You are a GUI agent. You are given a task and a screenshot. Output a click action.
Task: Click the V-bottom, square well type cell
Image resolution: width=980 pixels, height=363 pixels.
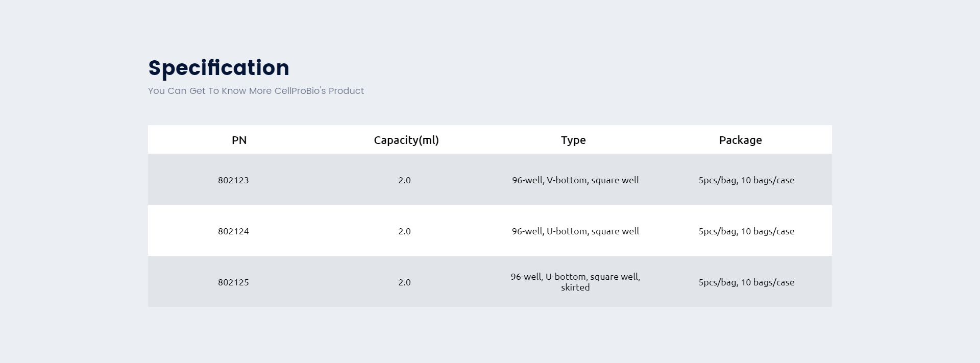point(575,180)
